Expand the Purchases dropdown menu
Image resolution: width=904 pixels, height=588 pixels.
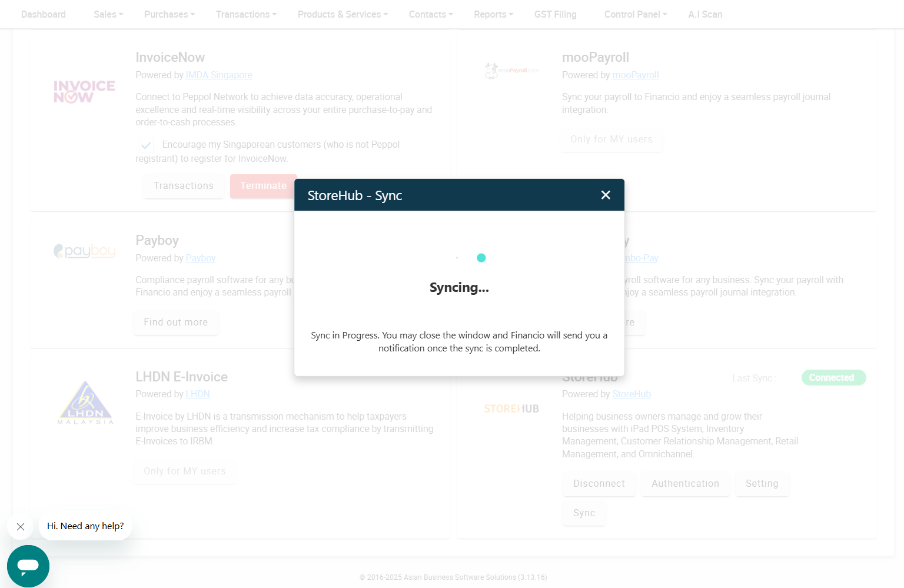point(169,14)
